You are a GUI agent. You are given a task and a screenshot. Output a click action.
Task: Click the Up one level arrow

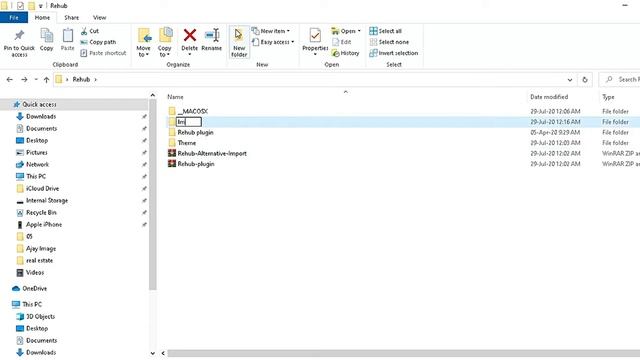click(x=47, y=80)
